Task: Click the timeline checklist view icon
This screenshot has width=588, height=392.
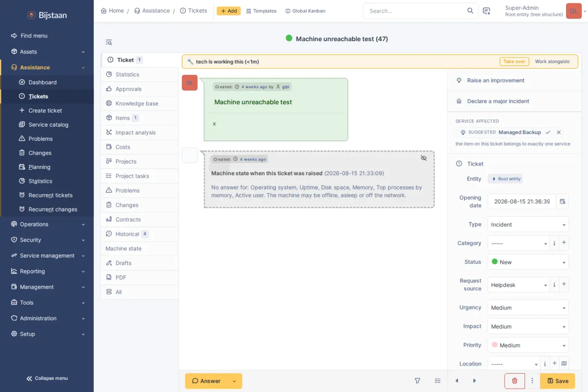Action: point(438,381)
